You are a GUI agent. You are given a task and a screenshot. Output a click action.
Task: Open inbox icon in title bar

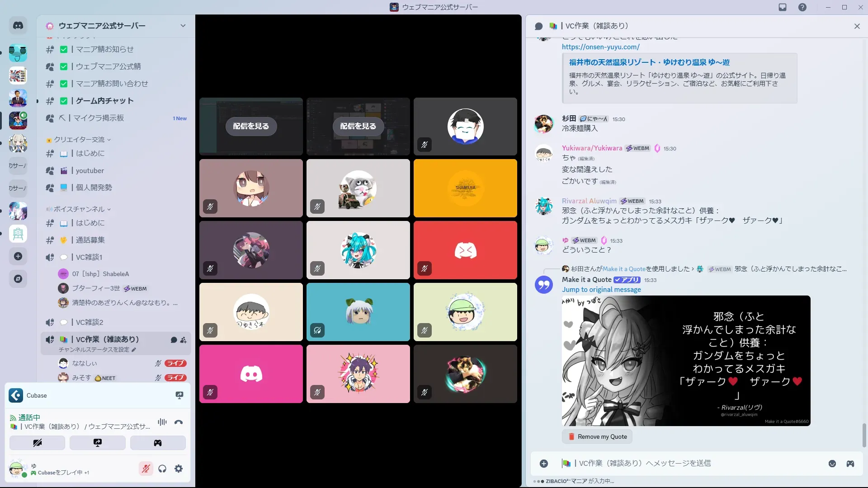(x=783, y=7)
